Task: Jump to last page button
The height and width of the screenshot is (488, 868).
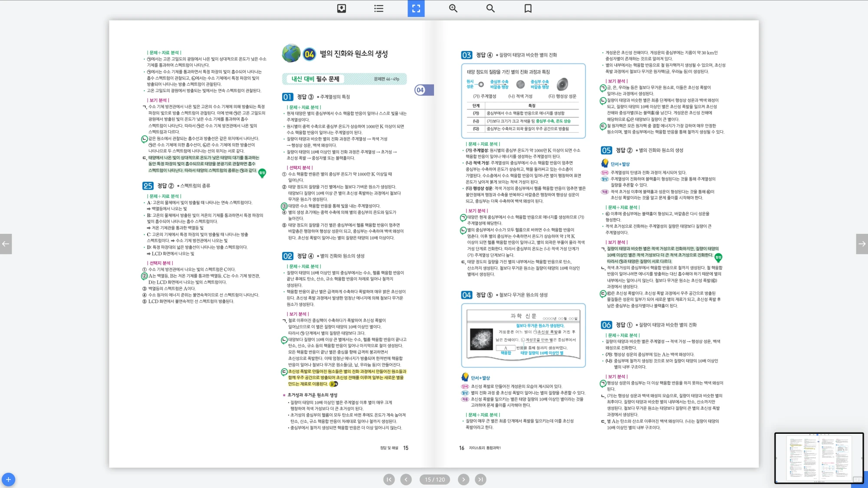Action: click(480, 479)
